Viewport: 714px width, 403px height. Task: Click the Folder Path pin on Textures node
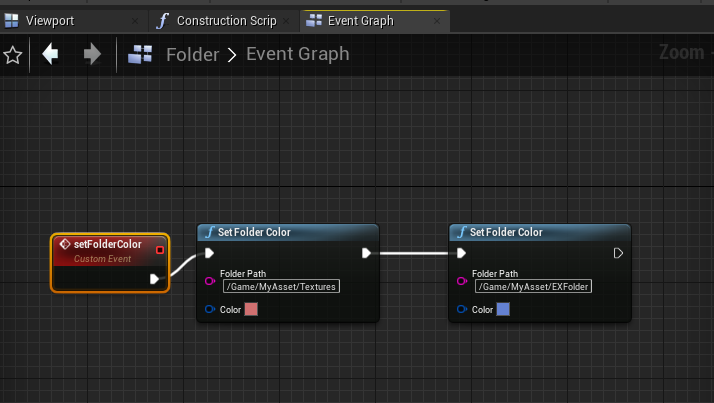point(210,282)
